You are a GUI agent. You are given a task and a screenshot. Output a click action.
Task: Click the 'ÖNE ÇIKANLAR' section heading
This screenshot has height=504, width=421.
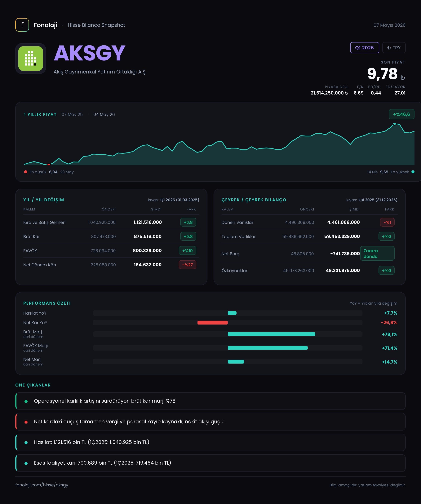click(x=33, y=385)
